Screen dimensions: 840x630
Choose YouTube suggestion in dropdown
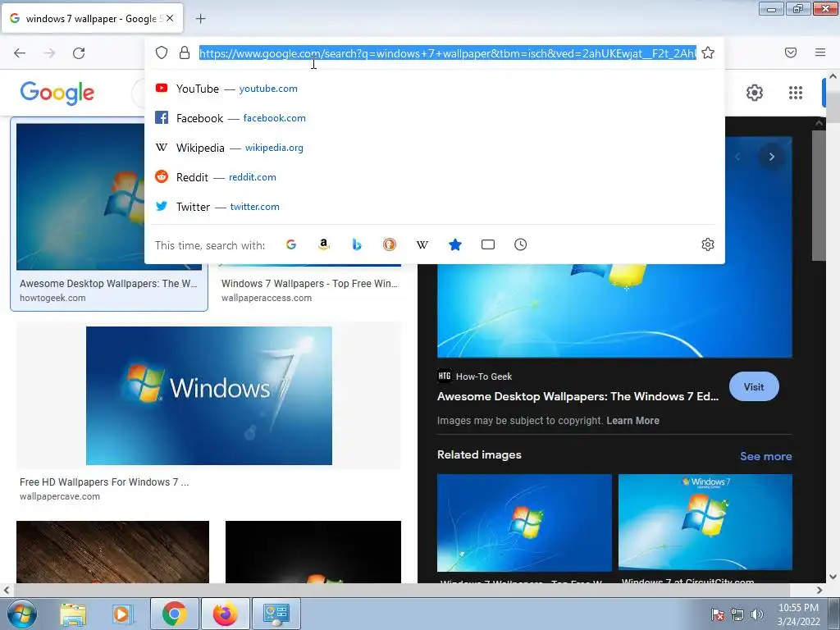435,89
